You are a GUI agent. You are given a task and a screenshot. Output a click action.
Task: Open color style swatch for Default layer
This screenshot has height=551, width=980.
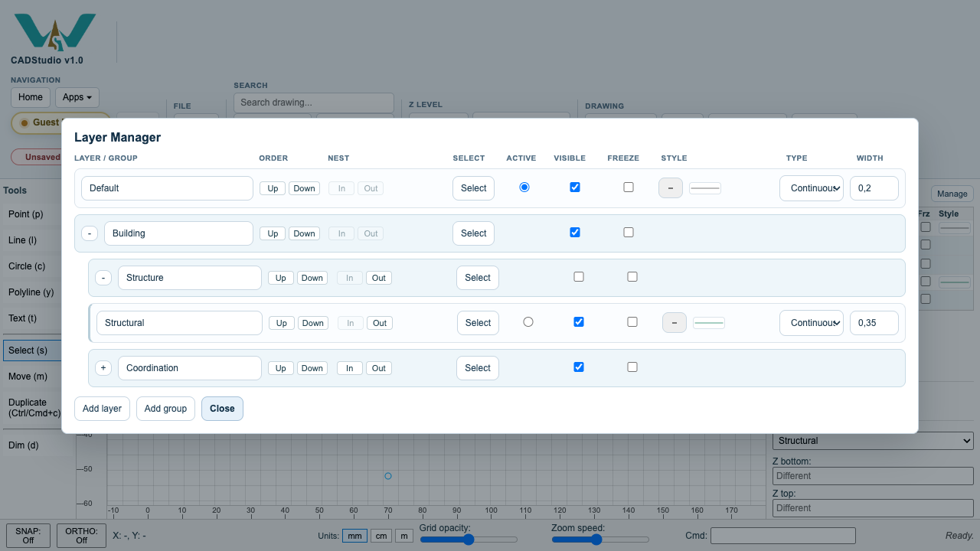(671, 188)
